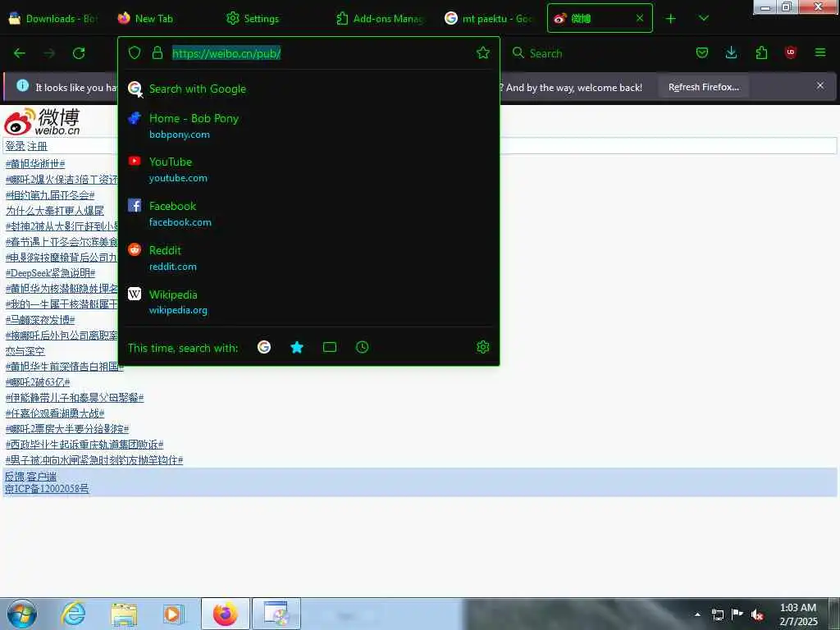Switch to the Add-ons Manager tab
This screenshot has width=840, height=630.
[381, 19]
